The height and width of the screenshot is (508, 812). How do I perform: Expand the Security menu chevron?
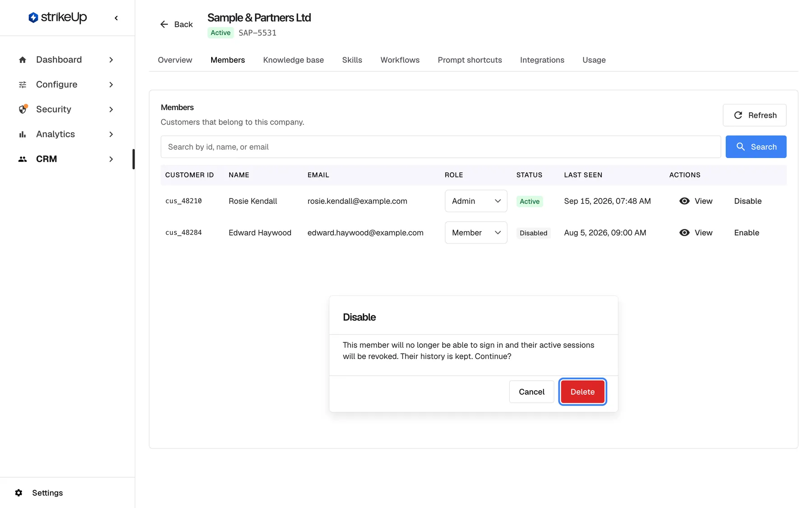(111, 110)
